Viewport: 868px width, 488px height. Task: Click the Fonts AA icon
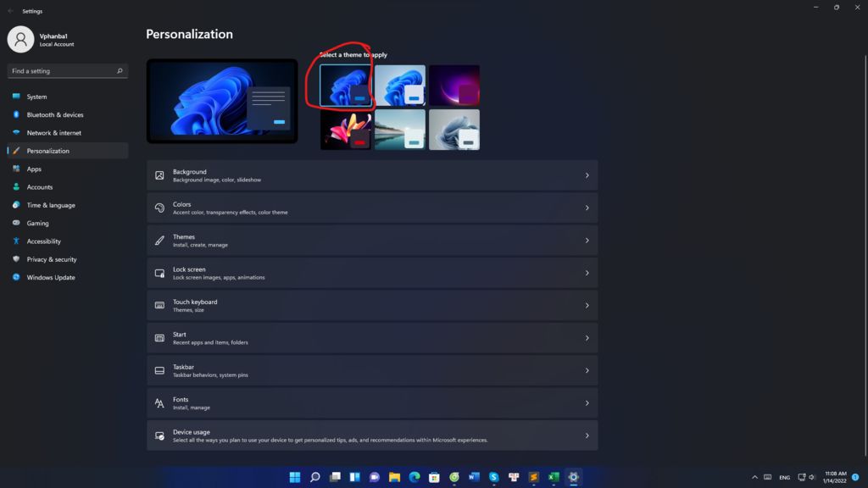[159, 402]
